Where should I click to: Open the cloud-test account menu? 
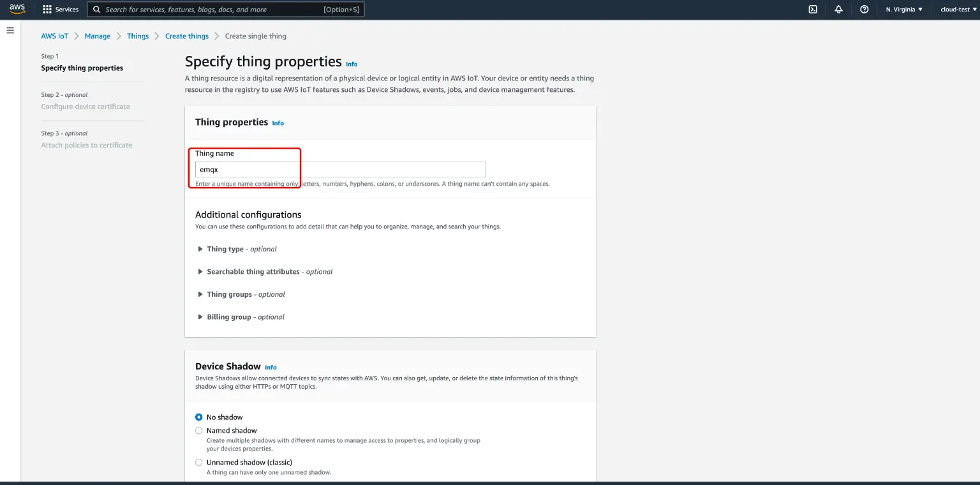click(x=957, y=9)
